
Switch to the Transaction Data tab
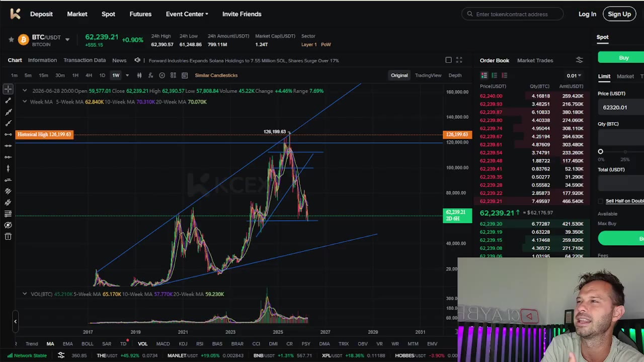(85, 60)
